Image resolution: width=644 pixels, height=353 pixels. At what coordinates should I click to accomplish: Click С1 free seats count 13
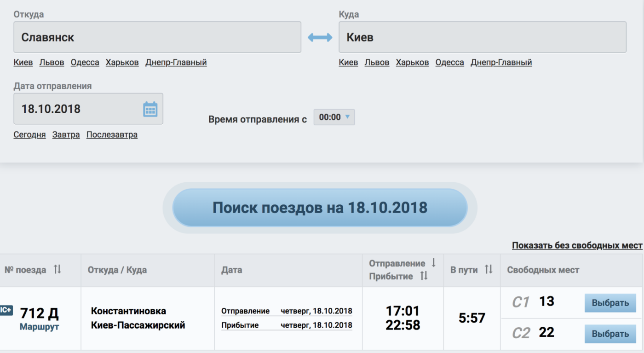(547, 301)
